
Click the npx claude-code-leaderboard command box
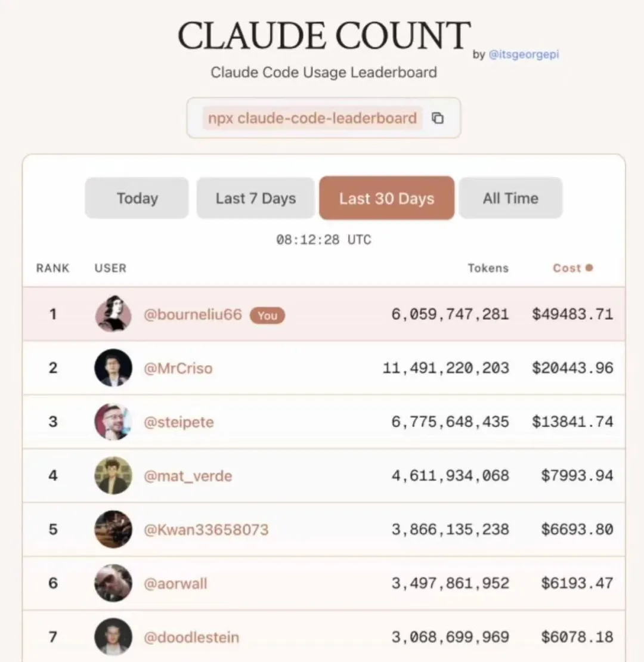click(312, 118)
